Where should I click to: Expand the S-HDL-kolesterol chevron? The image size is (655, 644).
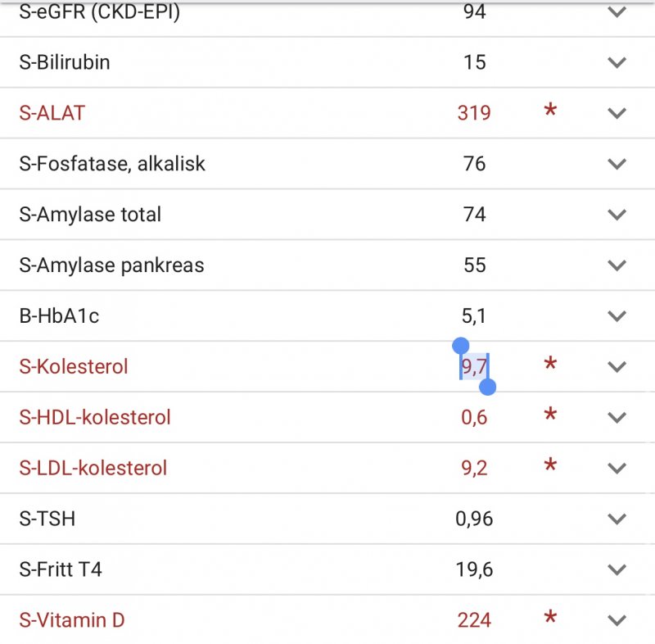coord(617,418)
